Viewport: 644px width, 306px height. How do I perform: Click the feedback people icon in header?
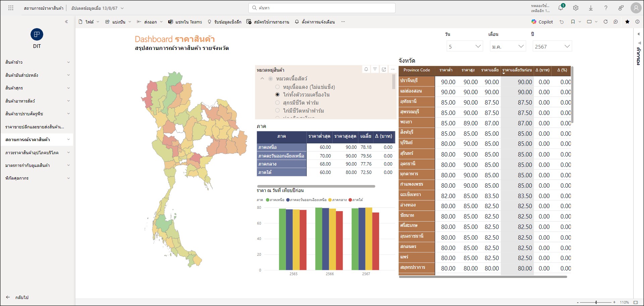click(x=621, y=8)
